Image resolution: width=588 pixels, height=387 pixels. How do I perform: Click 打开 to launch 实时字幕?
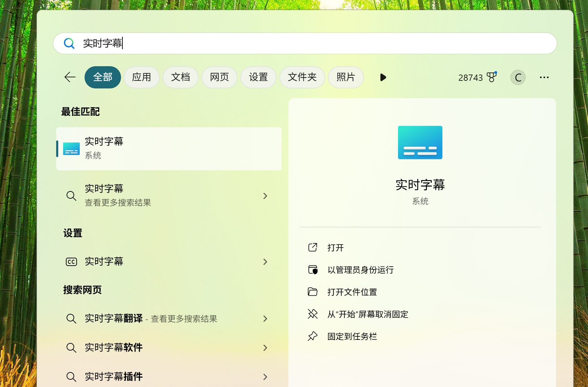(335, 248)
